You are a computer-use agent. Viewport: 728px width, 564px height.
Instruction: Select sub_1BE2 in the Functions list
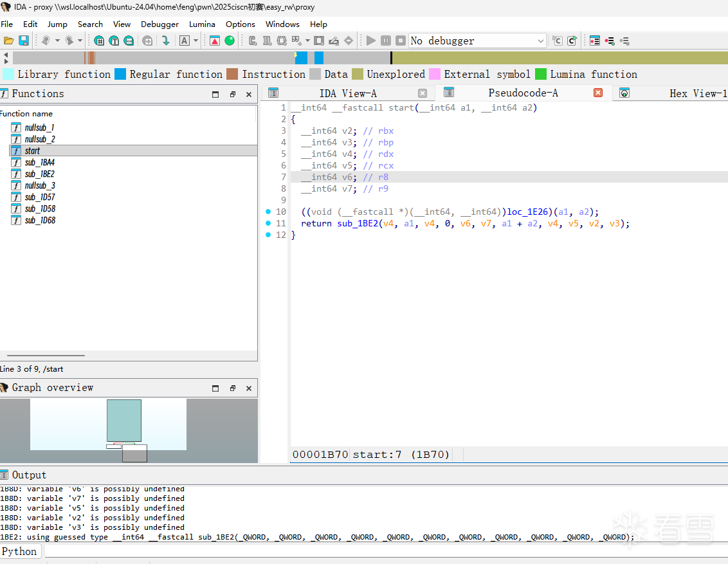pos(39,174)
